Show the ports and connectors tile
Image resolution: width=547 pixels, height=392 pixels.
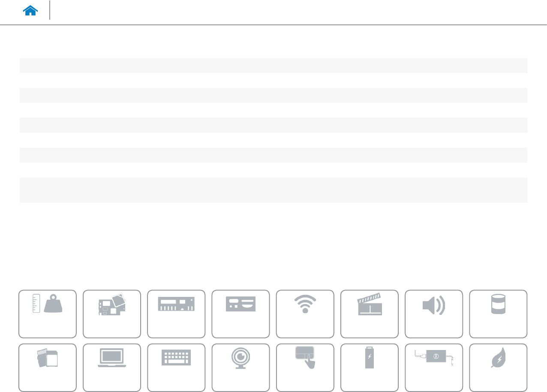tap(240, 314)
